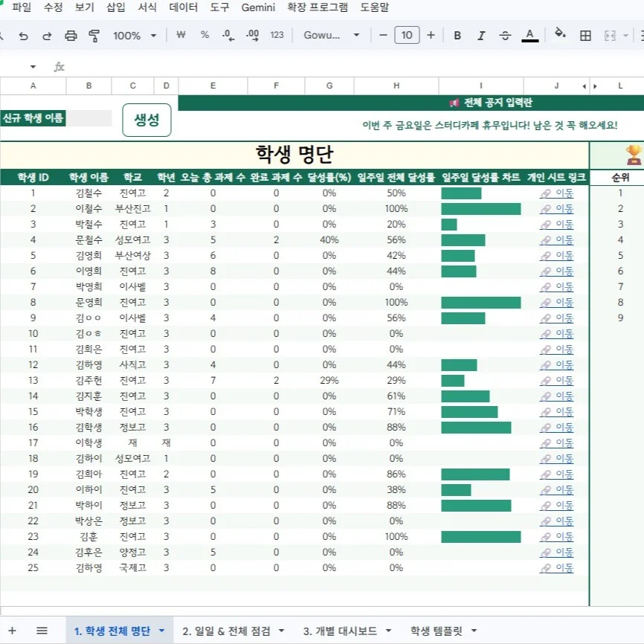Click the font size field showing 10

407,35
